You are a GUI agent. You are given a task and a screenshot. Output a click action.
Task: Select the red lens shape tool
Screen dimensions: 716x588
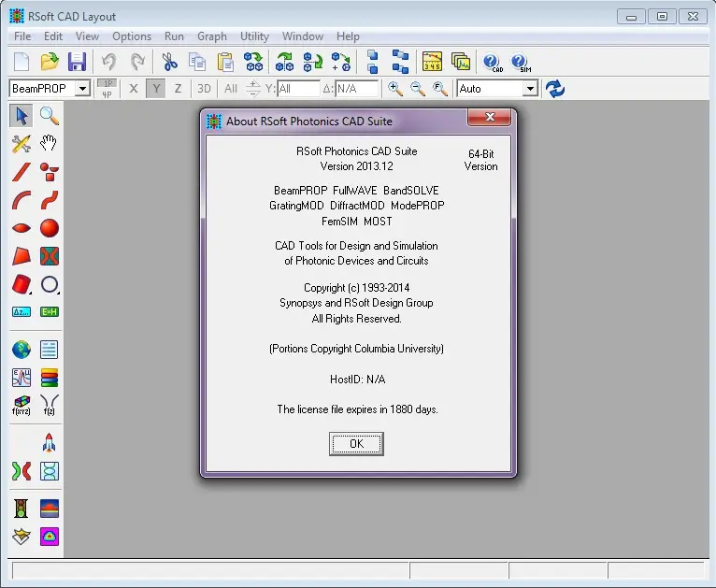[x=21, y=228]
